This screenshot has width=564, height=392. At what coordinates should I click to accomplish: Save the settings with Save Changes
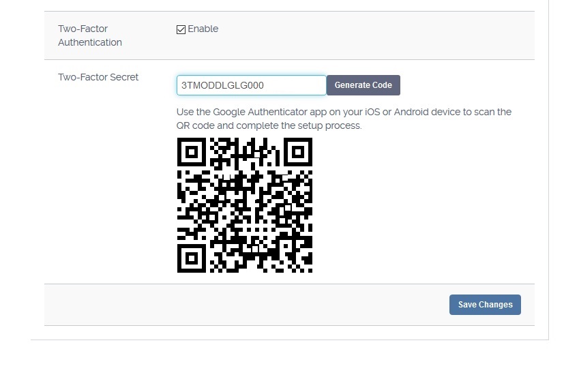pos(485,305)
